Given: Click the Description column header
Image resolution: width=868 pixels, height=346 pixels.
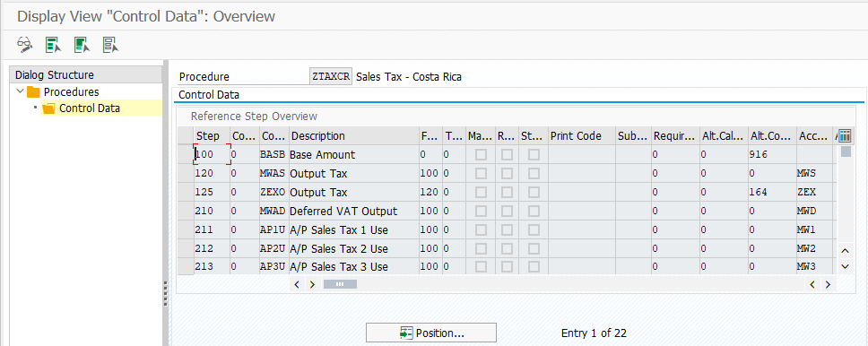Looking at the screenshot, I should pyautogui.click(x=353, y=136).
